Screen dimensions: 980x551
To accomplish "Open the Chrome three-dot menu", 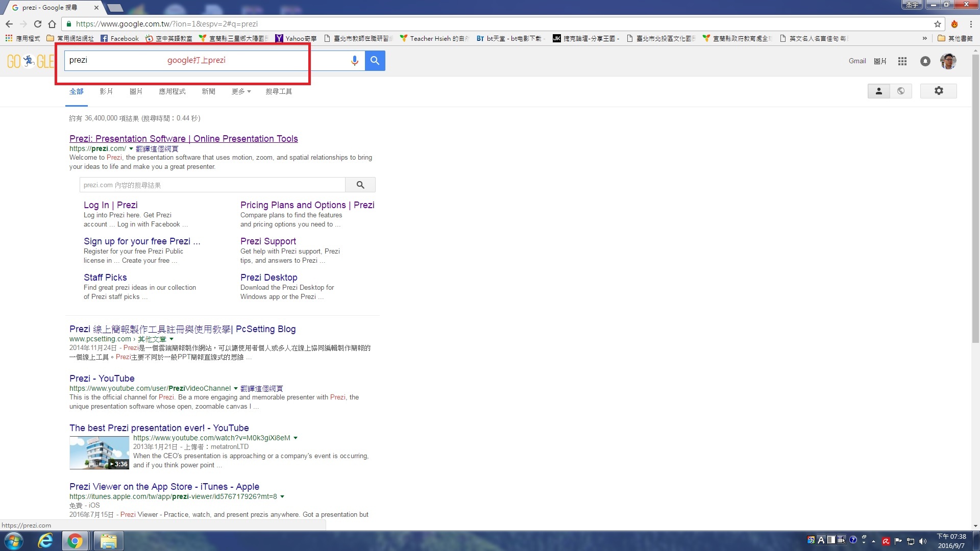I will 971,24.
